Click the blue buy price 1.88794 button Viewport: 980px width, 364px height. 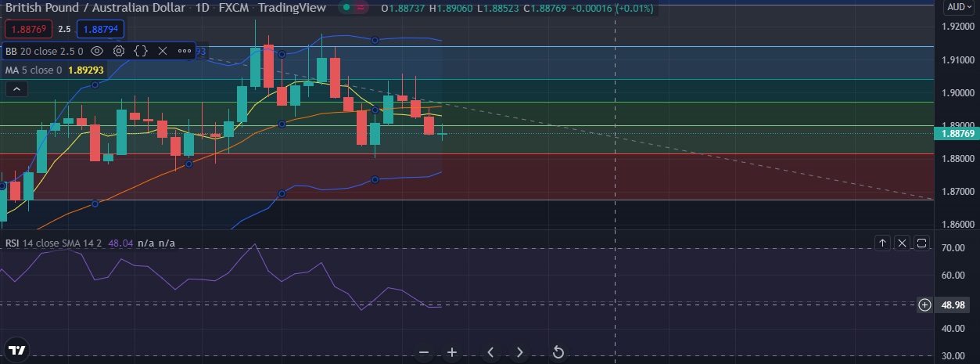tap(100, 30)
